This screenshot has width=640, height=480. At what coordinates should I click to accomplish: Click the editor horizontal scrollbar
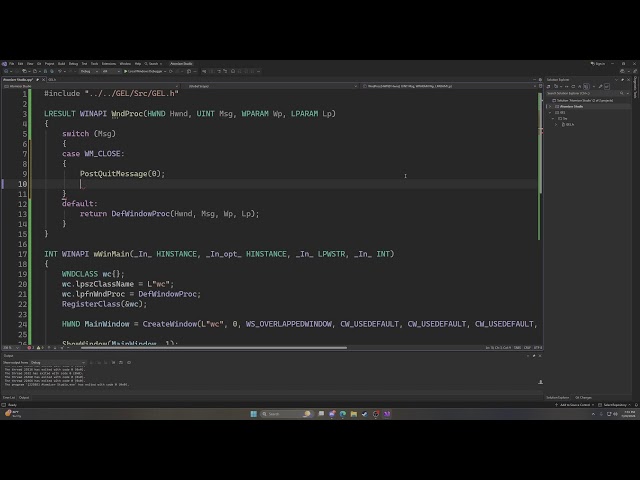point(214,348)
